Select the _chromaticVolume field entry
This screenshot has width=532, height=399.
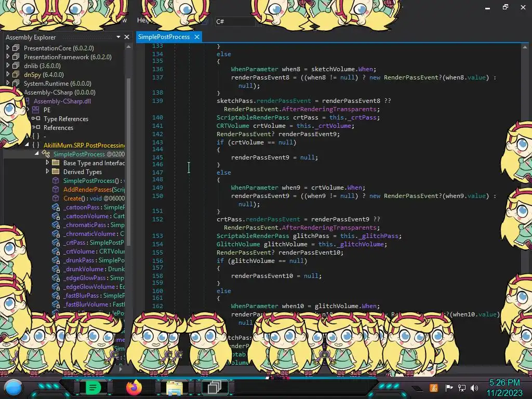(x=94, y=233)
